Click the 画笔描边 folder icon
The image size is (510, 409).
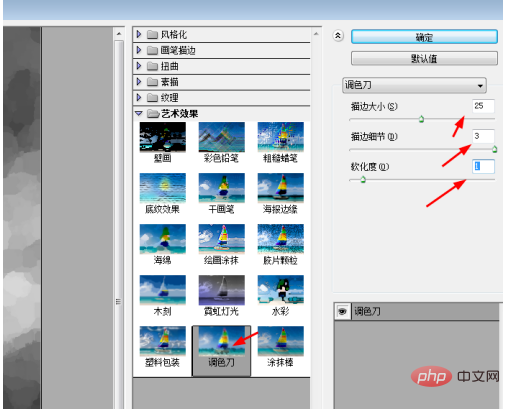pos(152,50)
